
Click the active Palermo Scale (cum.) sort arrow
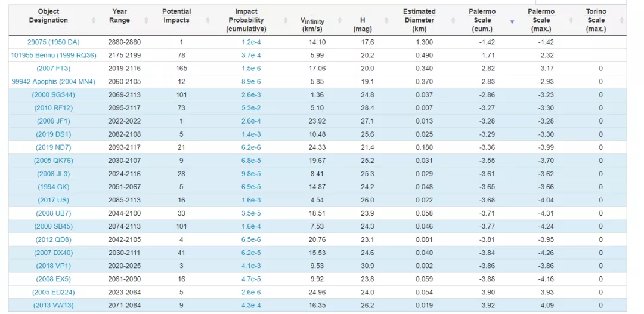point(512,21)
